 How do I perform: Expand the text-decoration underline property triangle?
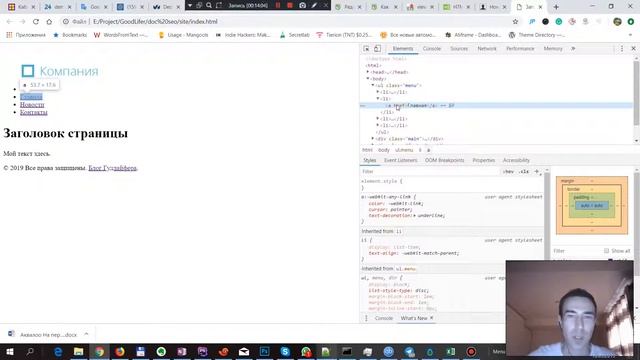click(x=415, y=216)
